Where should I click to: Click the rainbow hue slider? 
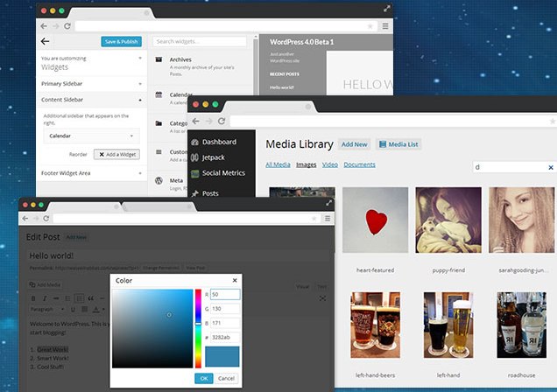click(198, 328)
